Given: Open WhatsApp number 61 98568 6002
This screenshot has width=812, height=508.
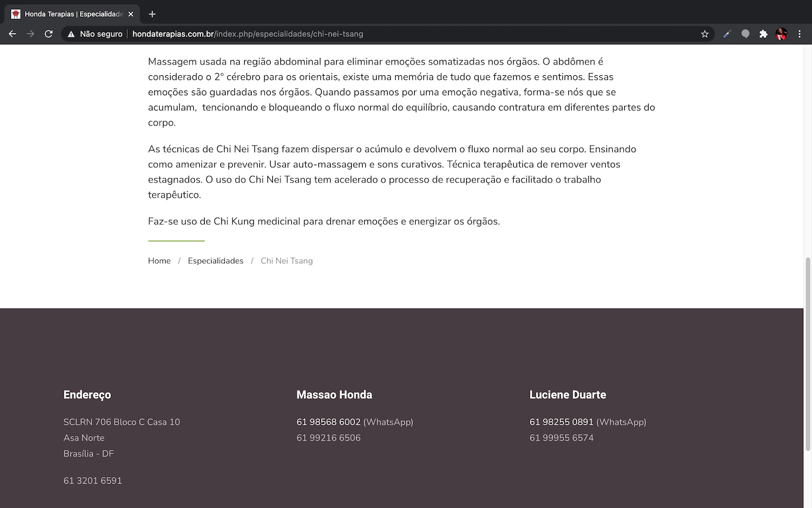Looking at the screenshot, I should pyautogui.click(x=328, y=422).
